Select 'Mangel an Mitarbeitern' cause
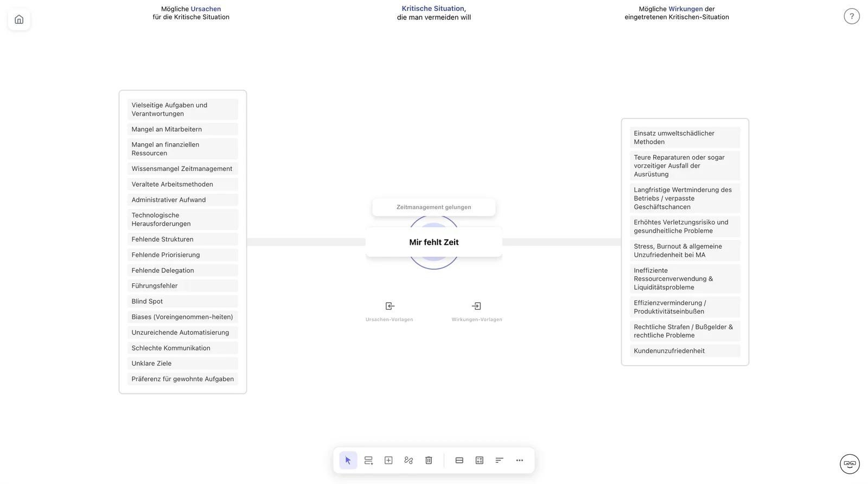This screenshot has width=868, height=484. (x=183, y=129)
